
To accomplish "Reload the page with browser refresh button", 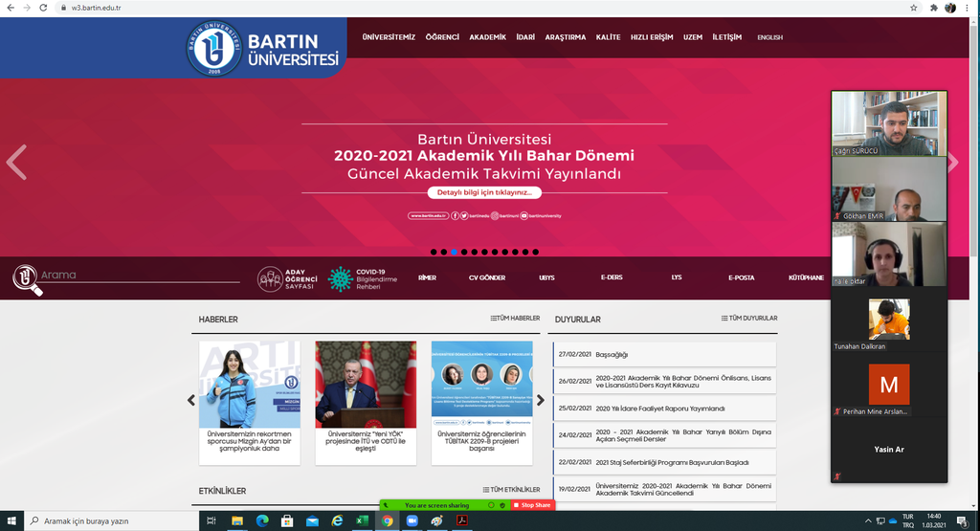I will pyautogui.click(x=40, y=8).
